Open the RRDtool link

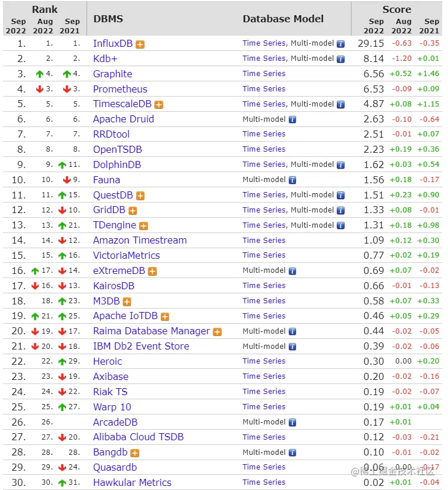pyautogui.click(x=111, y=135)
